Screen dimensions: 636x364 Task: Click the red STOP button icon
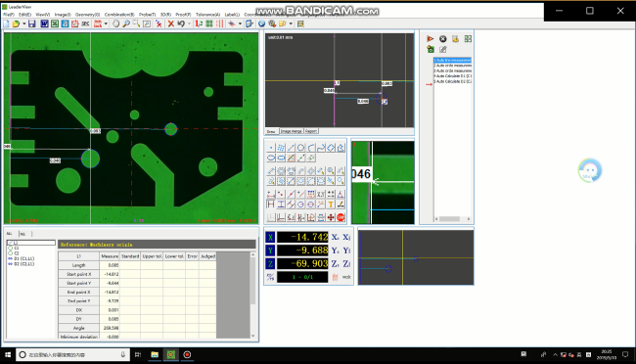[x=341, y=217]
